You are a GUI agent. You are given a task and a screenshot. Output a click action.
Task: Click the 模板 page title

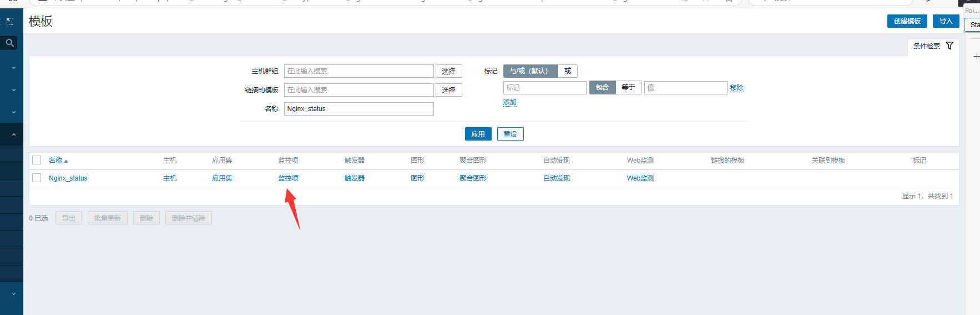point(41,21)
